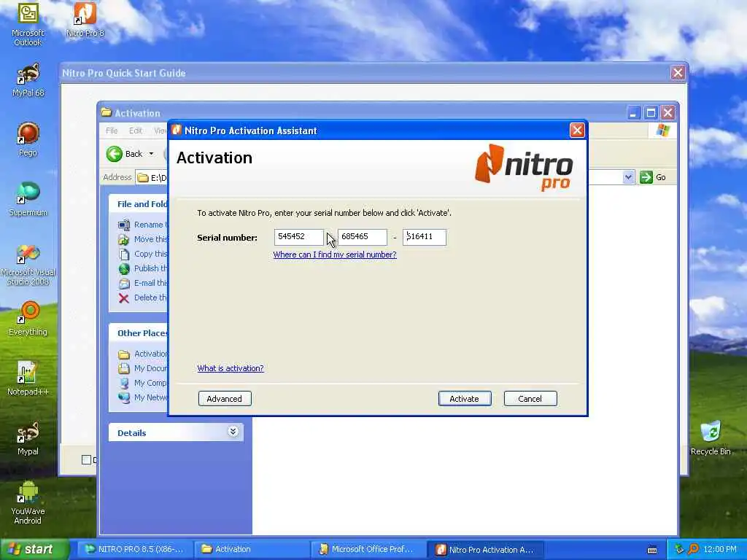The width and height of the screenshot is (747, 560).
Task: Open the Edit menu in Activation window
Action: tap(135, 131)
